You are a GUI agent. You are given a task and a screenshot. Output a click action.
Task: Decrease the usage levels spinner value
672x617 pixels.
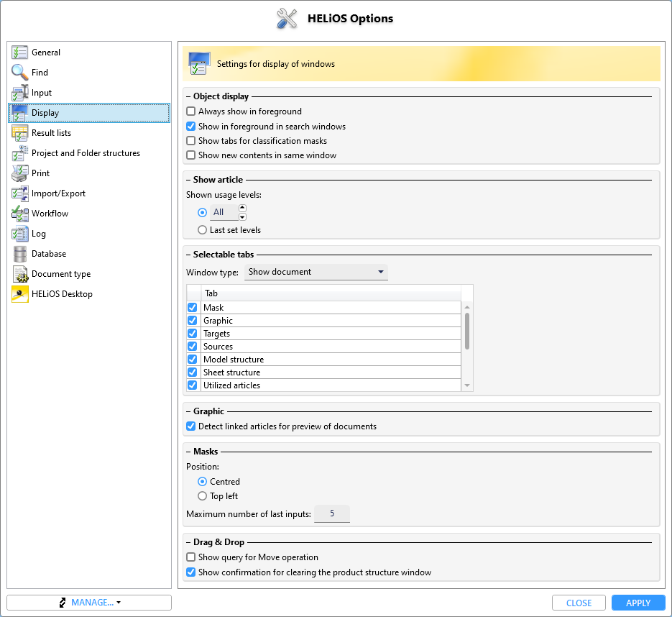click(x=243, y=217)
